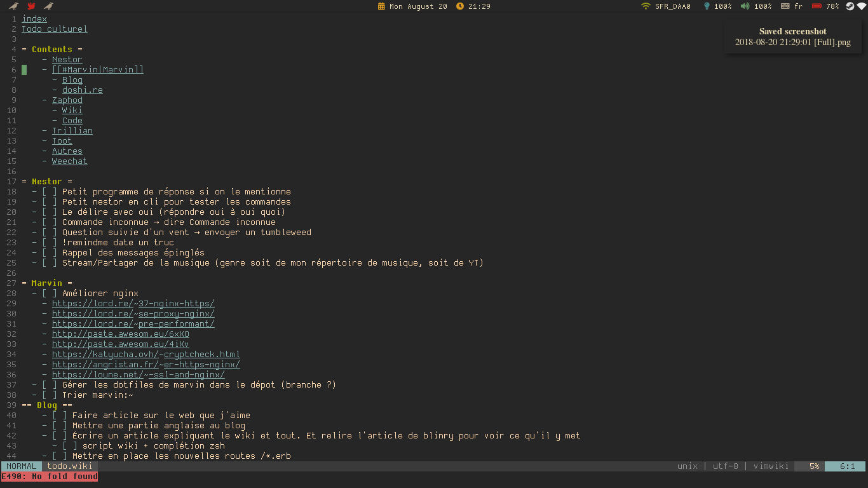Click the vimwiki filetype item in statusline

771,466
